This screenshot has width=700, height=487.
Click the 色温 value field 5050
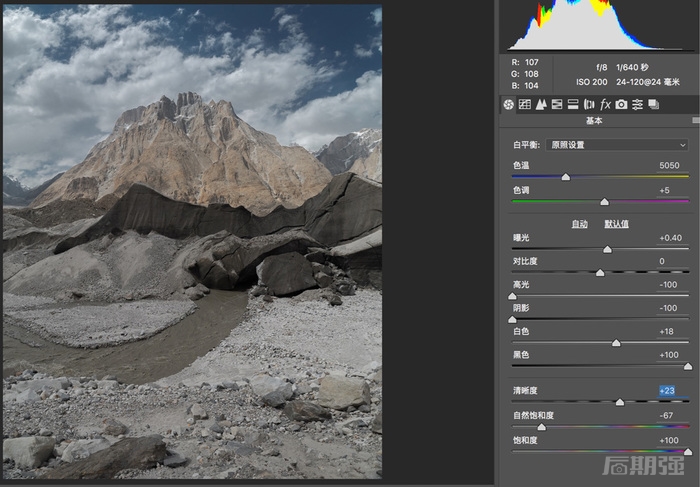pos(669,165)
